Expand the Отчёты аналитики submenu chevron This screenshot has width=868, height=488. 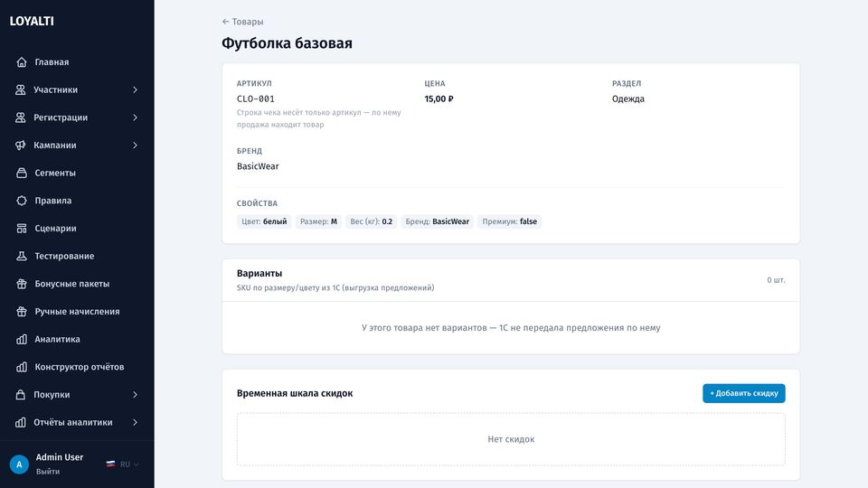pos(135,422)
